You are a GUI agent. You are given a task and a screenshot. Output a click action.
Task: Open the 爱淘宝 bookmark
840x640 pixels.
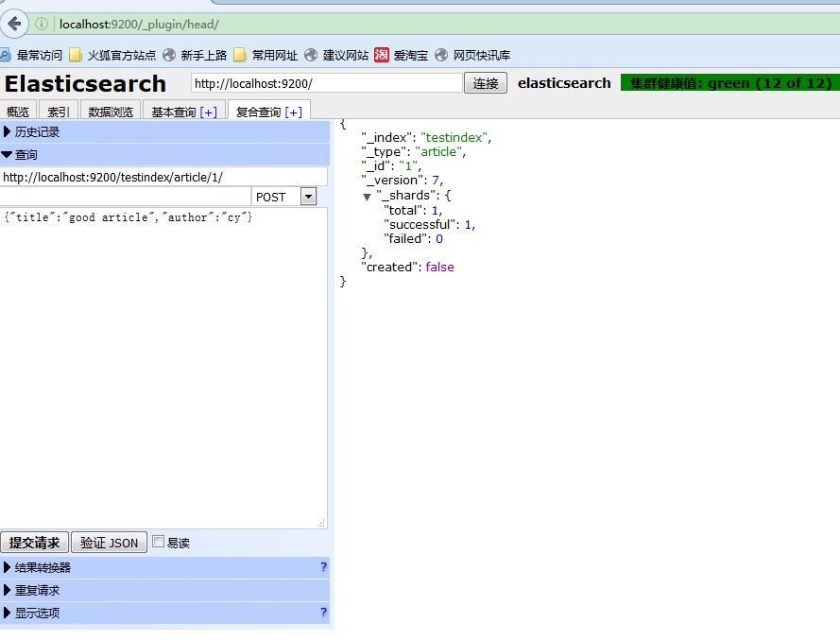point(402,55)
